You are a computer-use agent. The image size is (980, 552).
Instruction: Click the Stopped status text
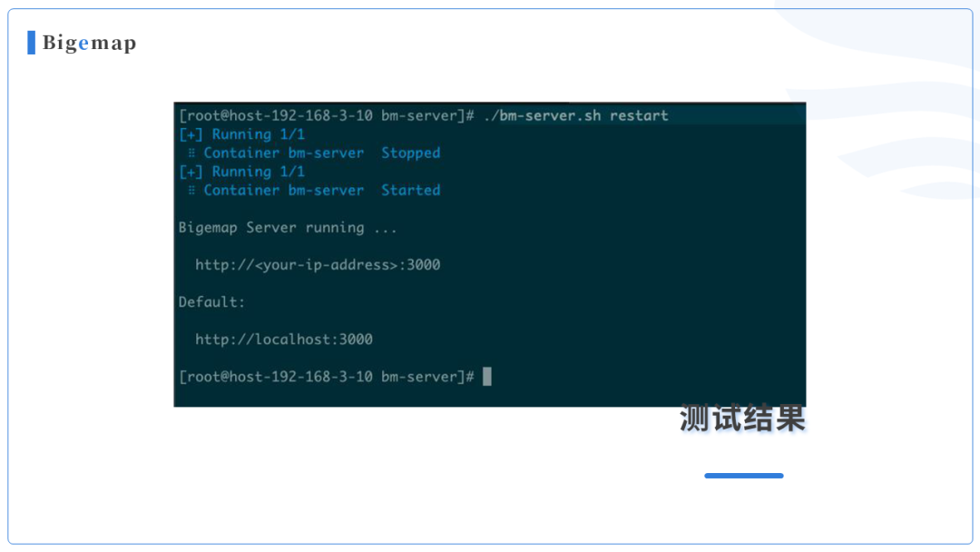(411, 153)
